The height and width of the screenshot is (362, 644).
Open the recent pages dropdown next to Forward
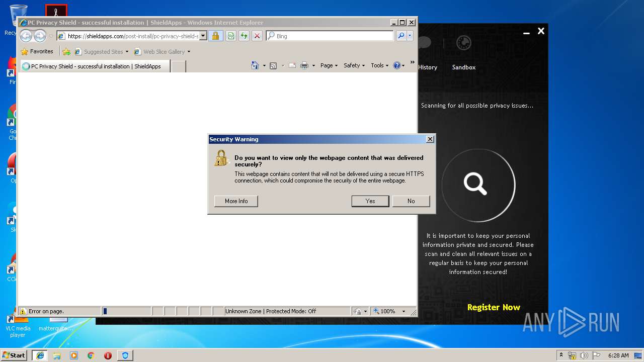click(x=51, y=36)
